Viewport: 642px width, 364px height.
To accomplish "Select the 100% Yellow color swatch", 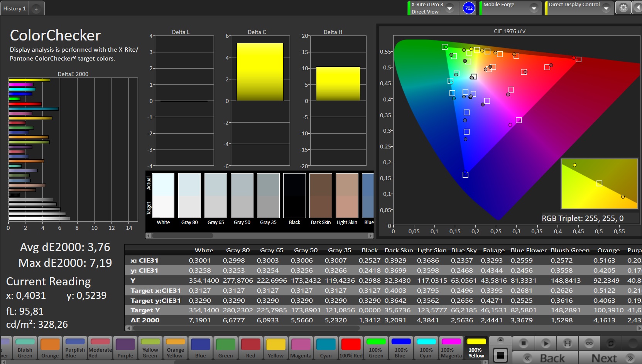I will pyautogui.click(x=476, y=348).
